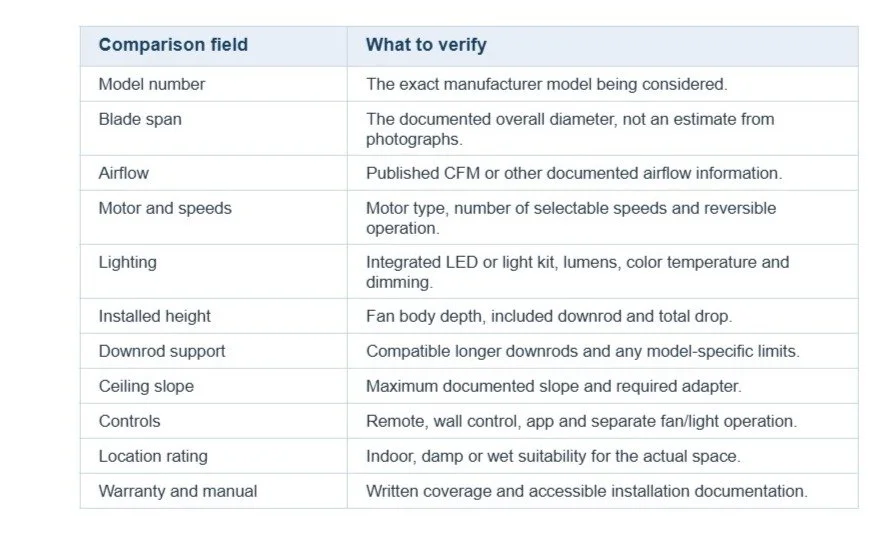Select the 'Fan body depth' description text
887x533 pixels.
(549, 316)
